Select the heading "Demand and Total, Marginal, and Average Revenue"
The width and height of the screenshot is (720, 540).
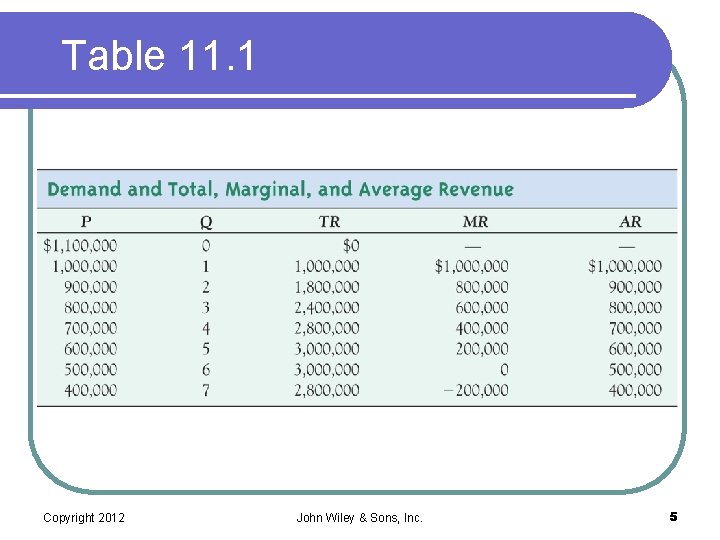pos(280,189)
